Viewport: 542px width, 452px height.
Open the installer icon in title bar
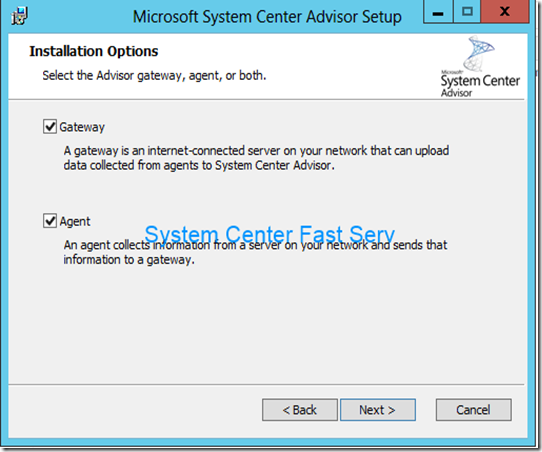[19, 16]
